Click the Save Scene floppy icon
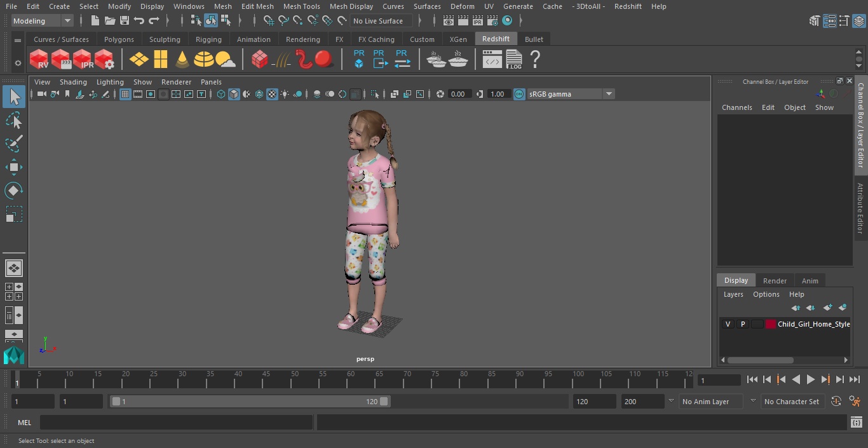868x448 pixels. pyautogui.click(x=125, y=21)
